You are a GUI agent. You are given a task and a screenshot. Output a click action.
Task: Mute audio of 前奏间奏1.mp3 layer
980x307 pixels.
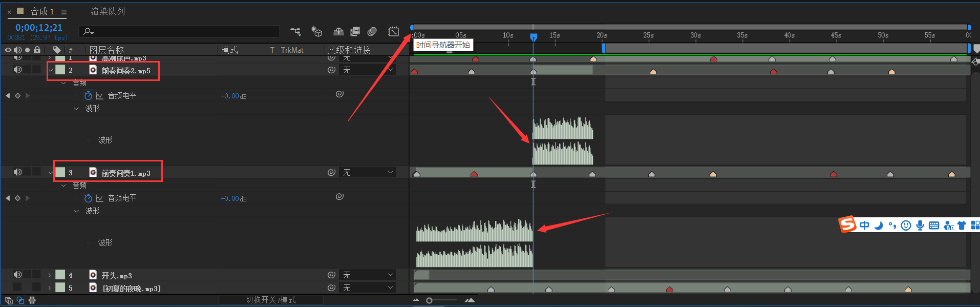click(17, 172)
